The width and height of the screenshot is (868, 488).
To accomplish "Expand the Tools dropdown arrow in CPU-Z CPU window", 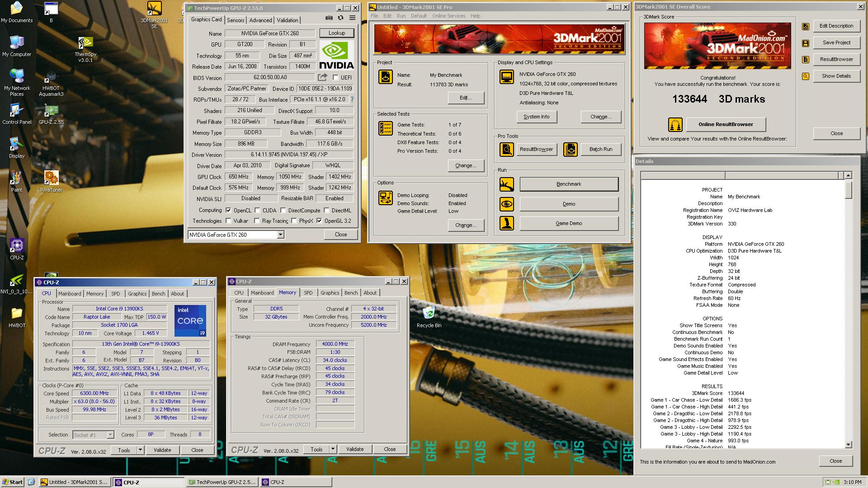I will click(140, 450).
